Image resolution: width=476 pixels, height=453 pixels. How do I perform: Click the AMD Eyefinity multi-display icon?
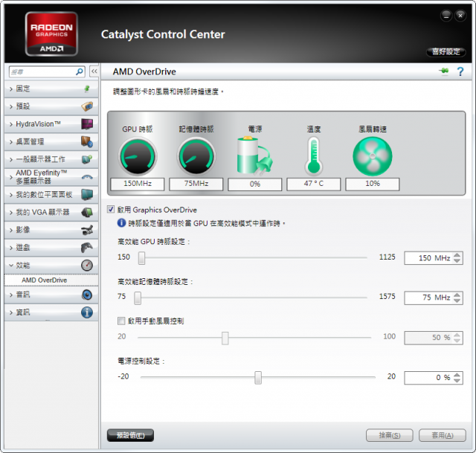[x=87, y=177]
